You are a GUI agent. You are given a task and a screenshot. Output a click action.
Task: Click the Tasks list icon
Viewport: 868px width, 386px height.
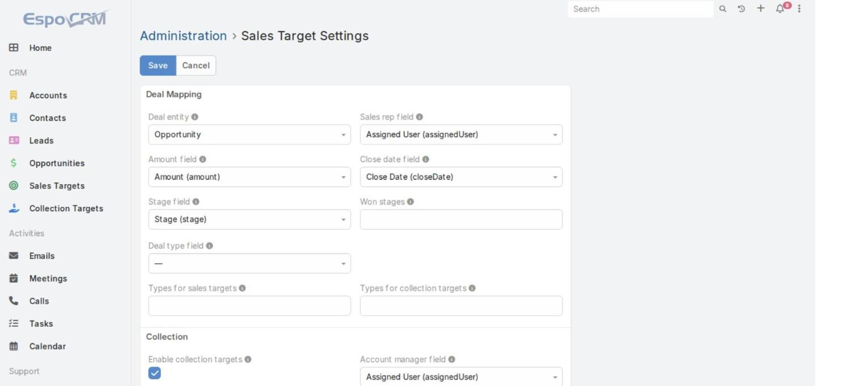[14, 324]
